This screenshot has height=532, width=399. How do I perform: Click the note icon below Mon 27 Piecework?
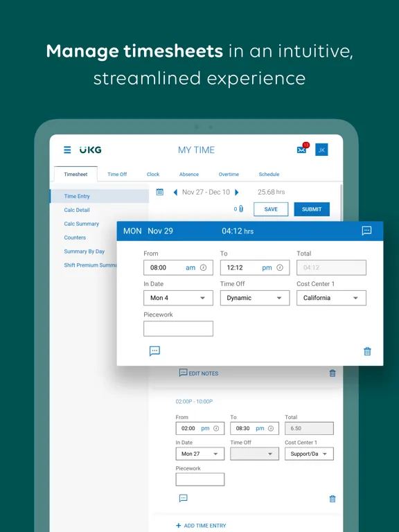tap(183, 498)
